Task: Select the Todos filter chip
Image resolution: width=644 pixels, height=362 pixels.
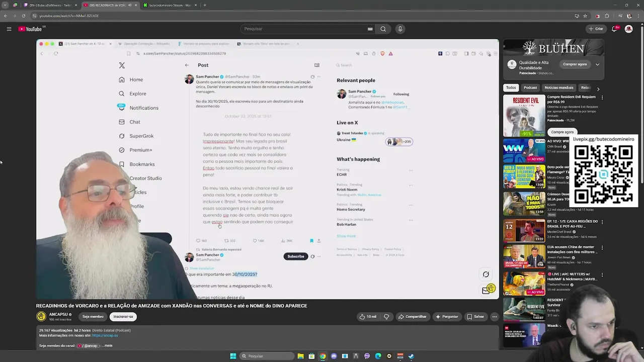Action: [511, 88]
